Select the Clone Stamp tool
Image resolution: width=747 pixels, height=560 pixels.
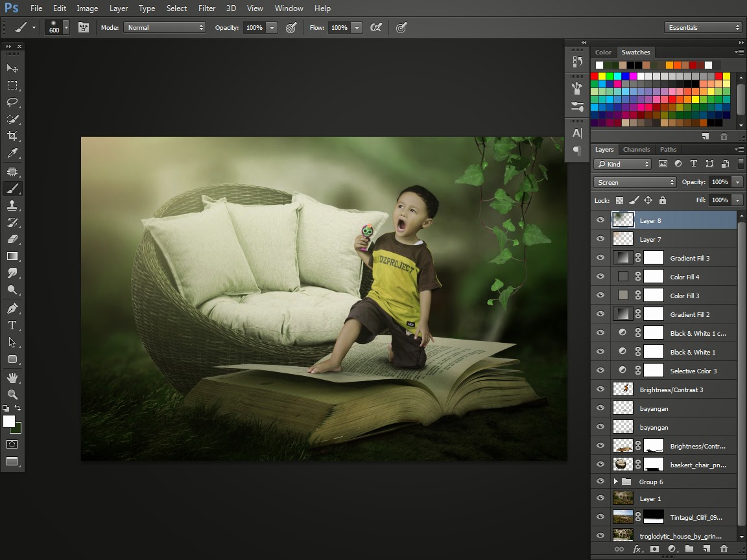[12, 205]
